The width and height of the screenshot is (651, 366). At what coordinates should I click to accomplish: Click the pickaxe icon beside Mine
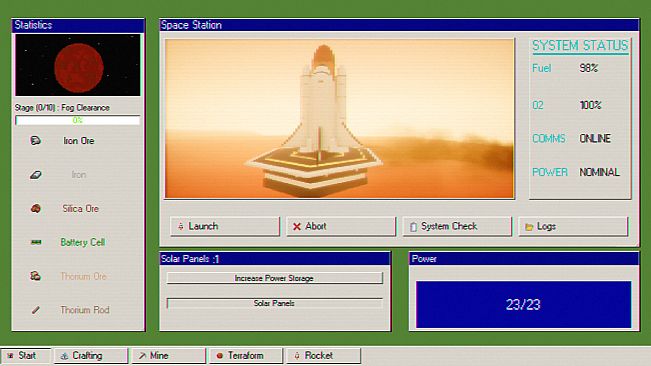[142, 356]
